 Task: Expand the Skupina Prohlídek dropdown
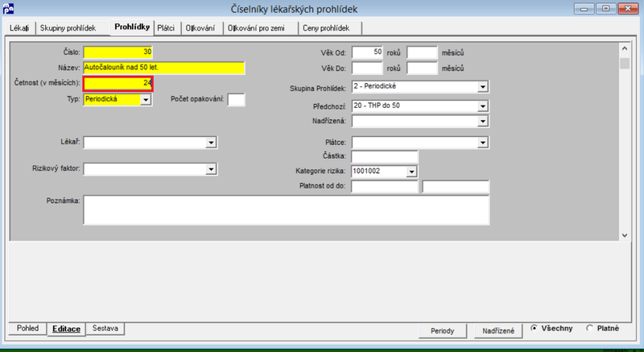click(x=482, y=87)
